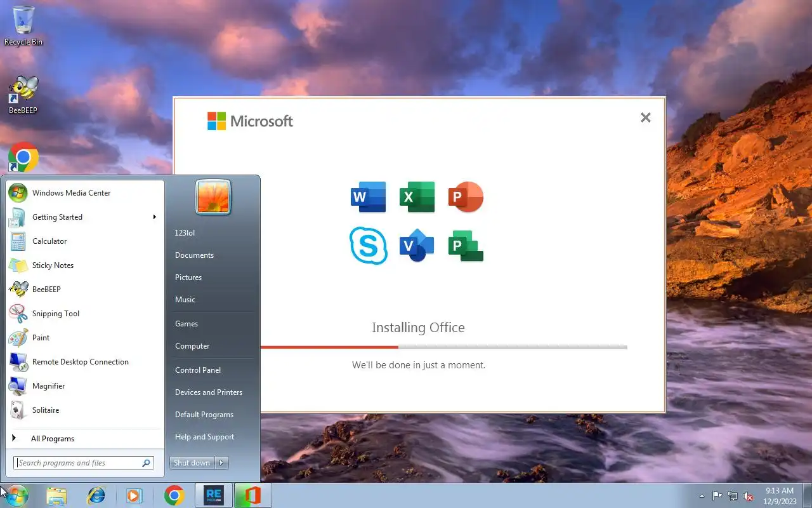Open Devices and Printers
This screenshot has height=508, width=812.
pyautogui.click(x=213, y=392)
